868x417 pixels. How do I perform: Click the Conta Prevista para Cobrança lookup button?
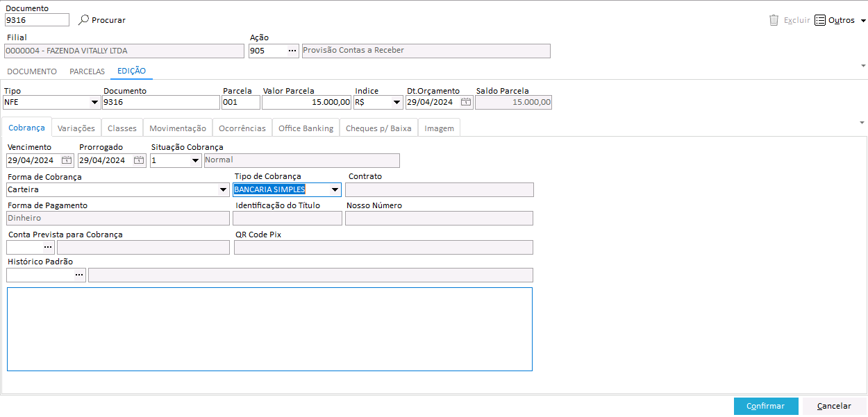click(48, 247)
